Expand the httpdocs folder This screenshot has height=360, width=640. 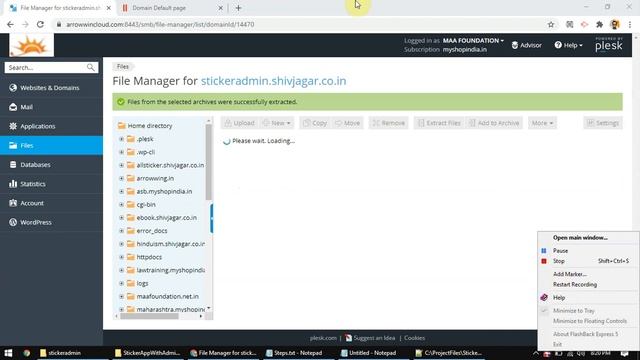point(121,257)
